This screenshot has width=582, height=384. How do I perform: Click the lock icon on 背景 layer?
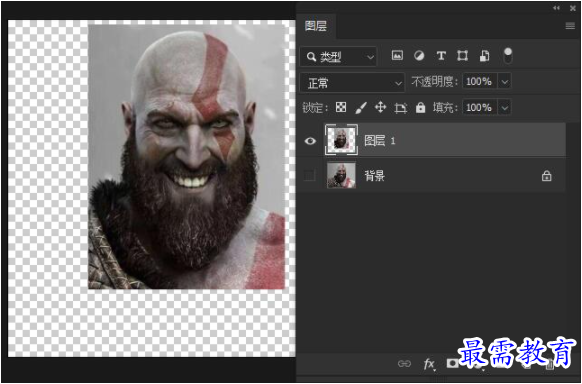pos(546,176)
